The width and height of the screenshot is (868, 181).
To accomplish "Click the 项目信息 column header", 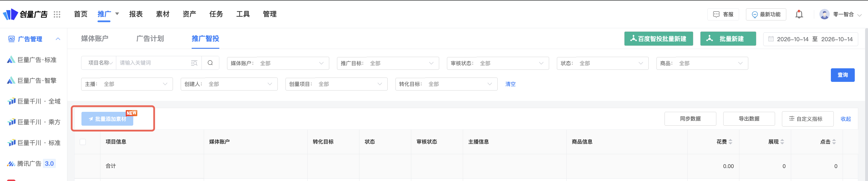I will [116, 142].
